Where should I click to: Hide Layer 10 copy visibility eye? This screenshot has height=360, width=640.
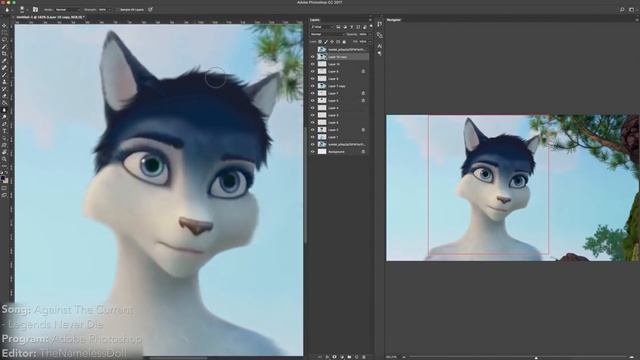[x=313, y=57]
